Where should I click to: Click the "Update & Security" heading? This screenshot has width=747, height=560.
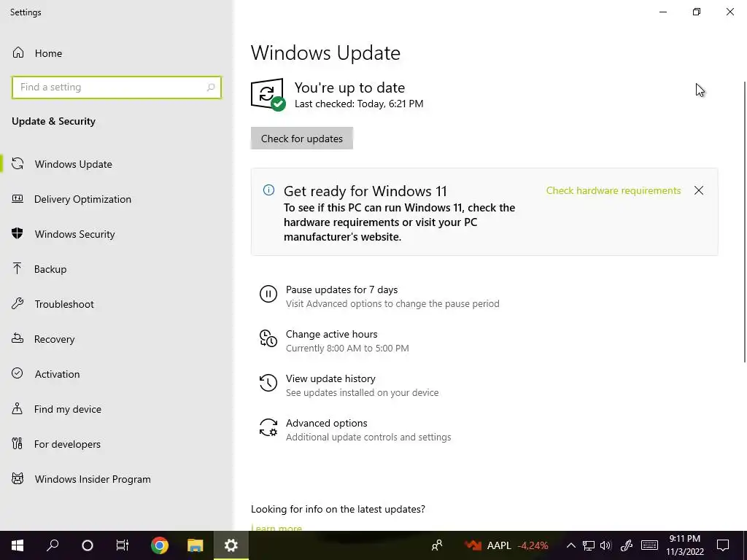tap(53, 121)
